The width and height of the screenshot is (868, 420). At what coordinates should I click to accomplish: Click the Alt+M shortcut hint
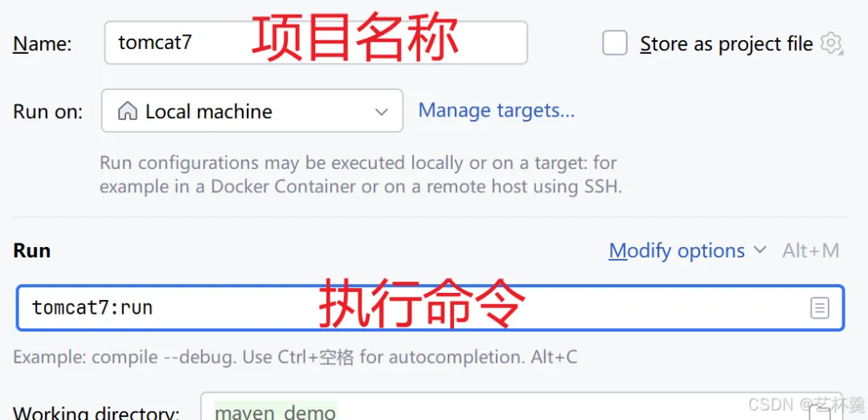pyautogui.click(x=811, y=250)
